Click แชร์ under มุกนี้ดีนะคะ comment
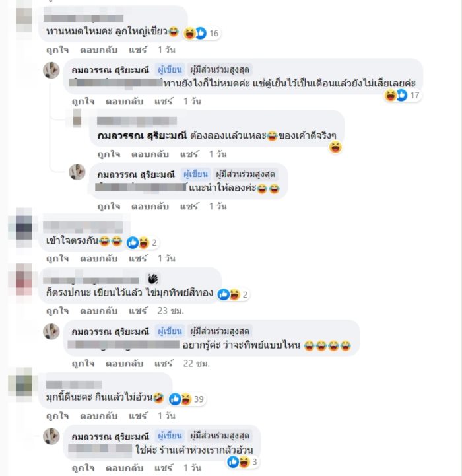The height and width of the screenshot is (476, 462). pyautogui.click(x=137, y=415)
